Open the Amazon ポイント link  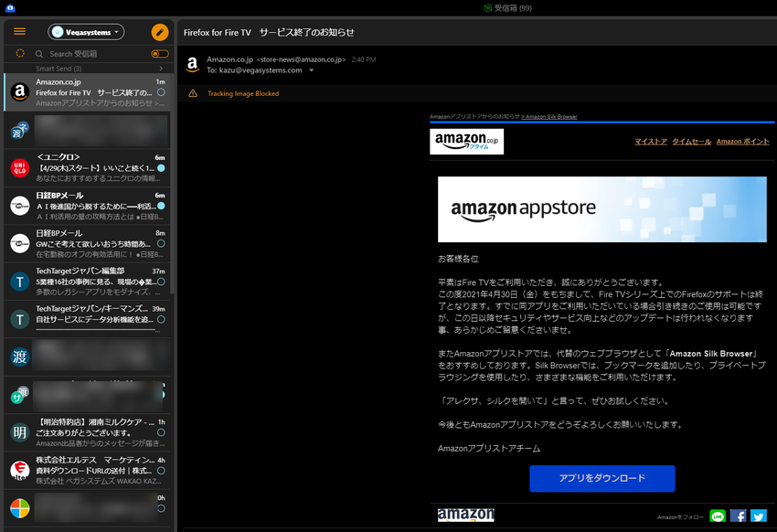click(743, 142)
